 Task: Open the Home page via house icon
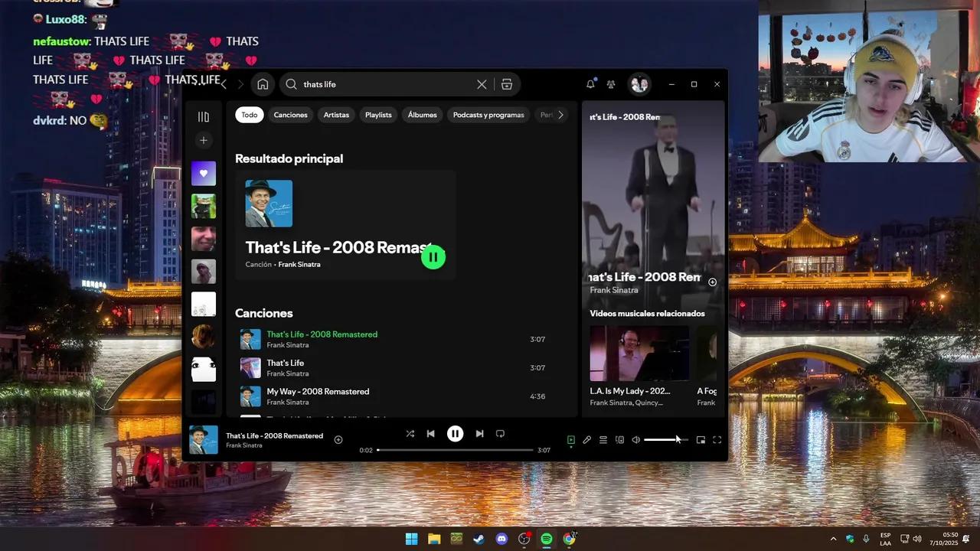click(263, 84)
